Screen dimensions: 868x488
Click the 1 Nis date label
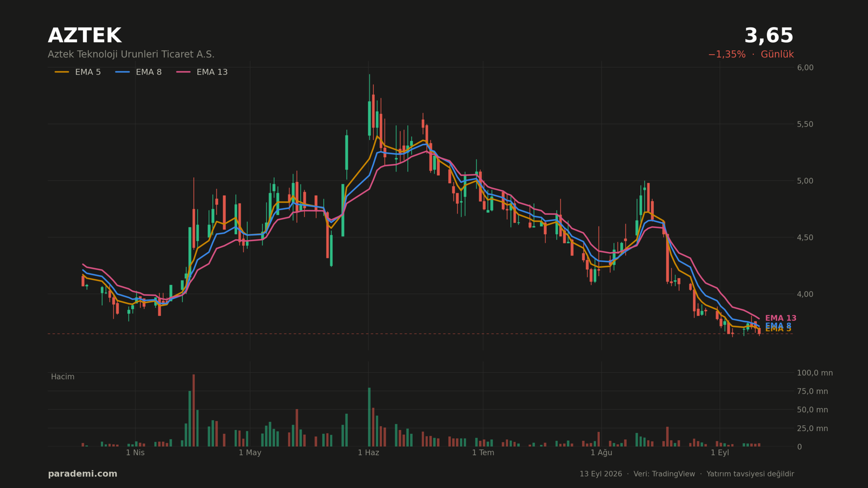tap(135, 453)
